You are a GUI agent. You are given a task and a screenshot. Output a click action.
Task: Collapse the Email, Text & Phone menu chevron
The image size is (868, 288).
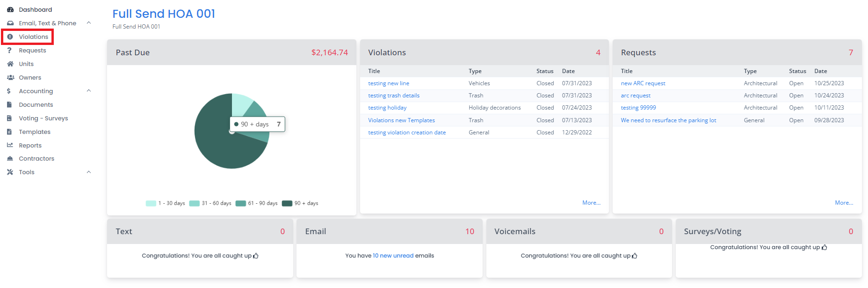coord(89,23)
